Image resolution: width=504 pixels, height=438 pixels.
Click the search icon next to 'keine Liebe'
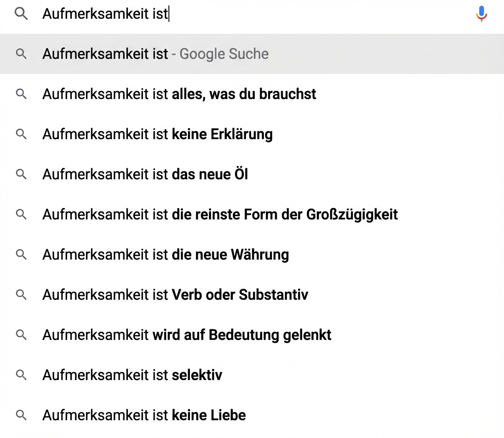(21, 415)
